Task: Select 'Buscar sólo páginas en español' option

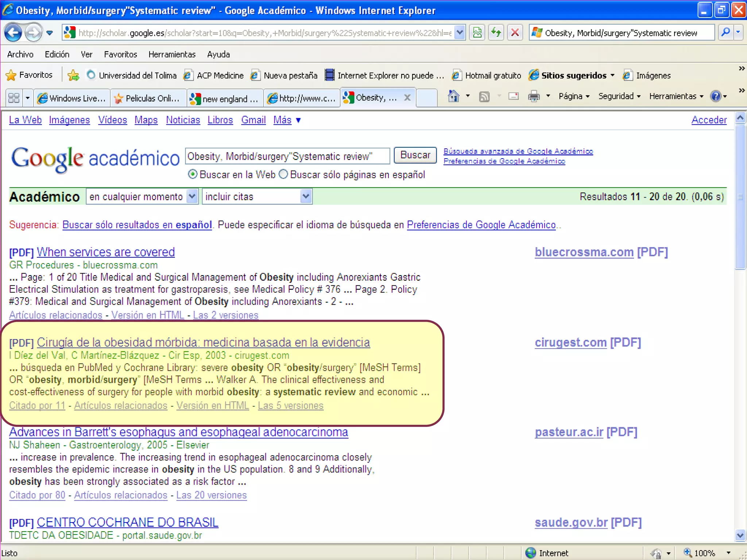Action: tap(283, 174)
